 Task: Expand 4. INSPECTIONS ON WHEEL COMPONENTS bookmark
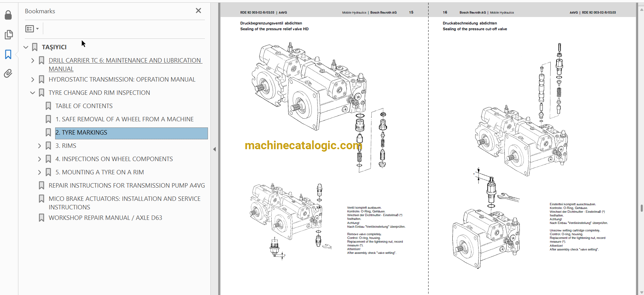(39, 159)
